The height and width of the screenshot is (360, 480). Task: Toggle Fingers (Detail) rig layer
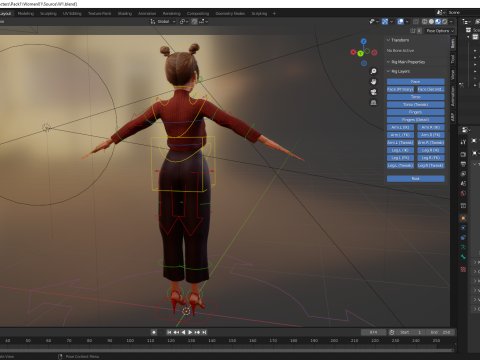pyautogui.click(x=415, y=120)
